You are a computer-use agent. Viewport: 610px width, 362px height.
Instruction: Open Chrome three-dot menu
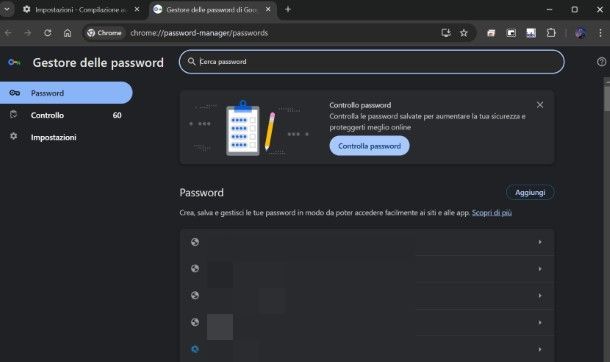pyautogui.click(x=601, y=33)
